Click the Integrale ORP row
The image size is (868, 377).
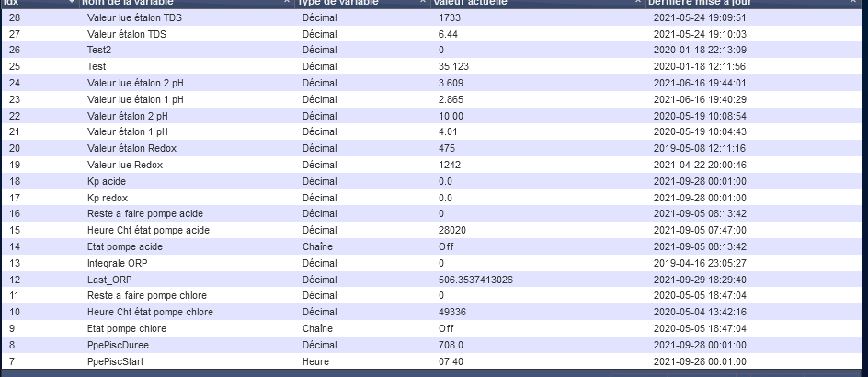tap(432, 263)
